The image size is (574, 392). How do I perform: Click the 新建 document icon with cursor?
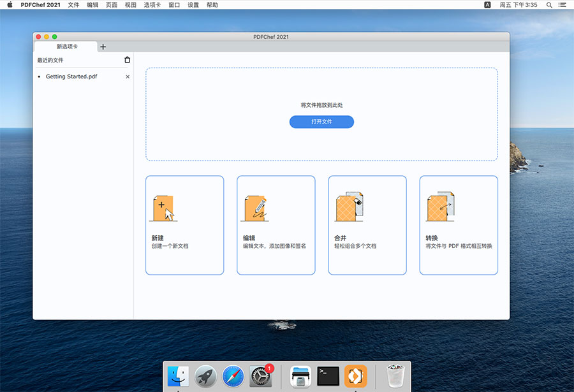click(x=163, y=208)
